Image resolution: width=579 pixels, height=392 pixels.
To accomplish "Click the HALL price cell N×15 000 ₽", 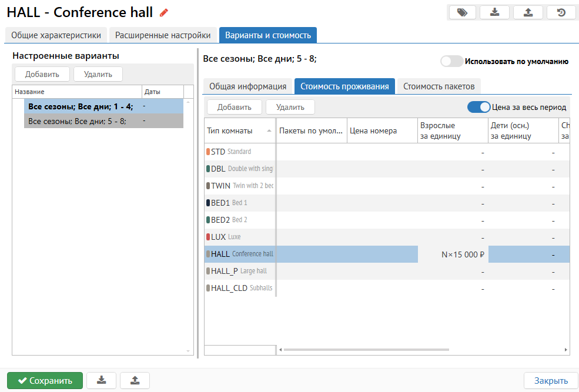I will 453,254.
